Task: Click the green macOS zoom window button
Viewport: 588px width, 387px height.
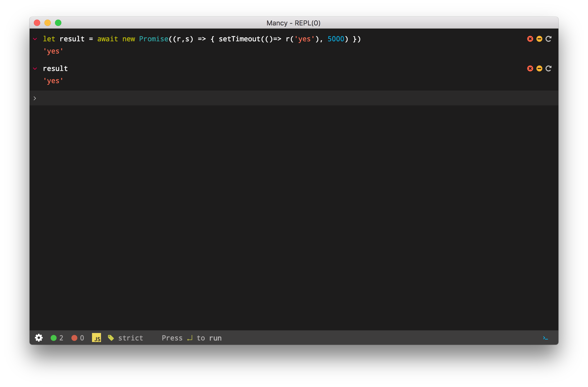Action: point(58,23)
